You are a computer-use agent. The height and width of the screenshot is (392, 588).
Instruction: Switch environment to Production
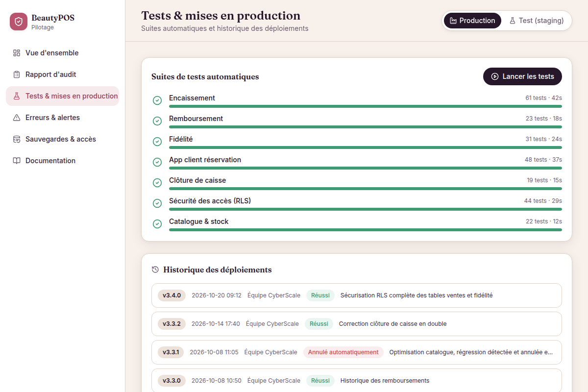tap(472, 21)
